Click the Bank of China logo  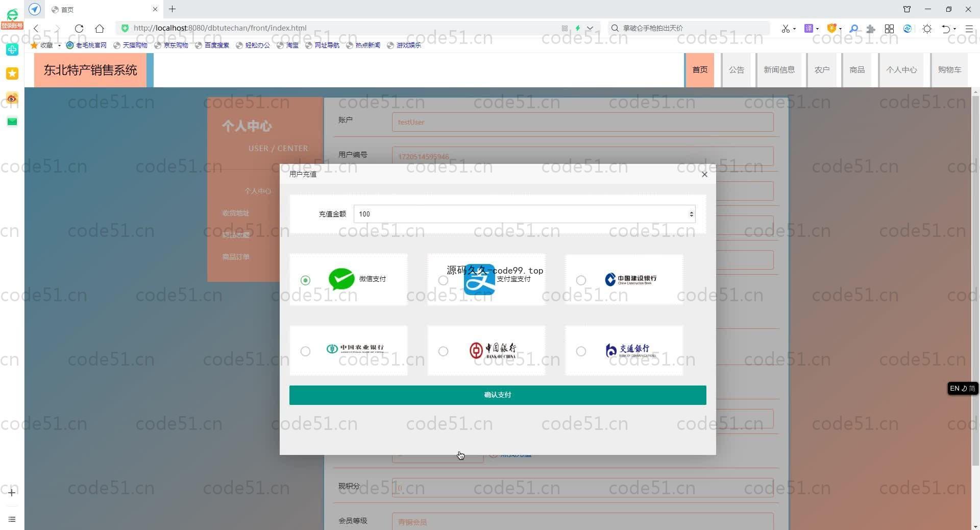[493, 350]
